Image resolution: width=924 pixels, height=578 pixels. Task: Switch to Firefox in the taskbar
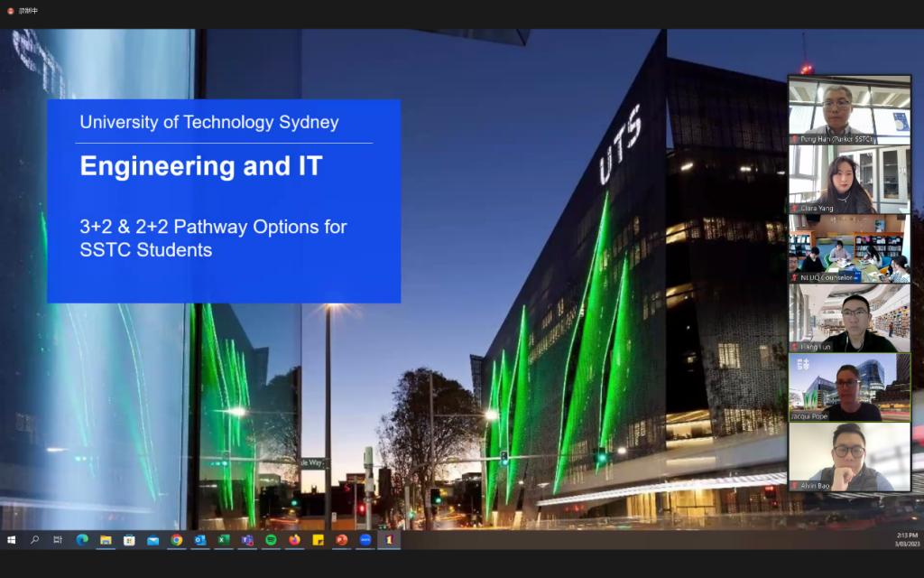click(x=294, y=540)
